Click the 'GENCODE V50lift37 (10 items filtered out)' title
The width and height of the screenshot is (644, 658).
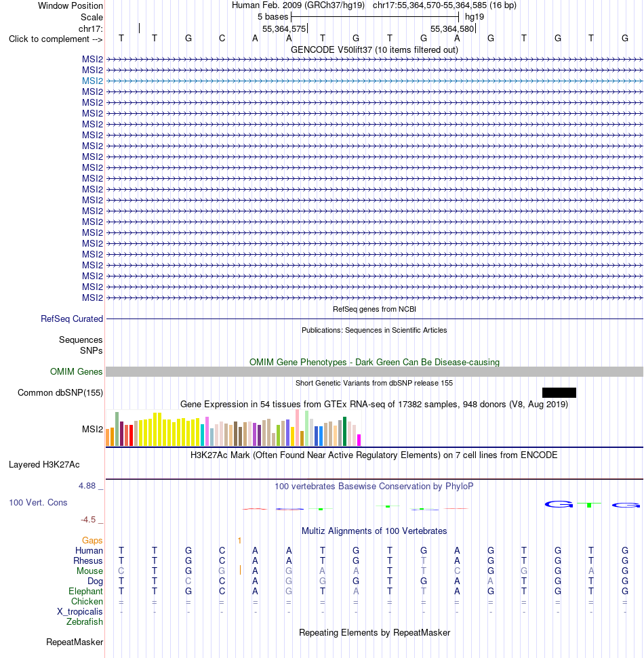tap(374, 50)
